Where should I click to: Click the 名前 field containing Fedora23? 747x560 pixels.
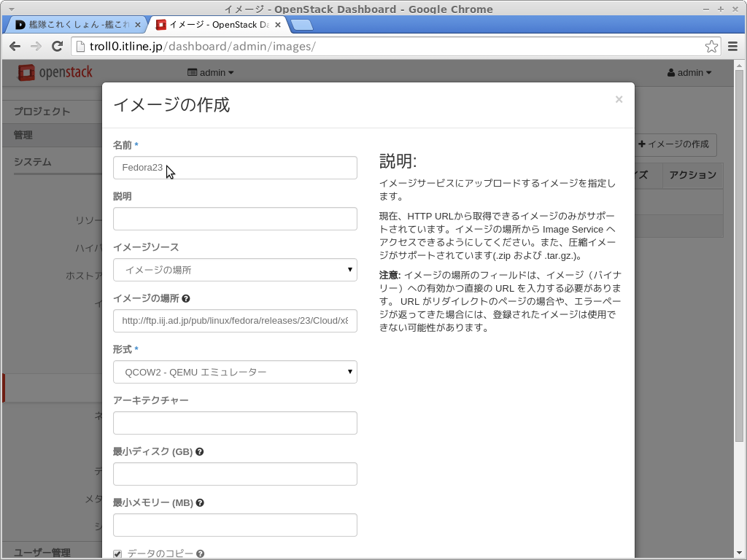235,168
